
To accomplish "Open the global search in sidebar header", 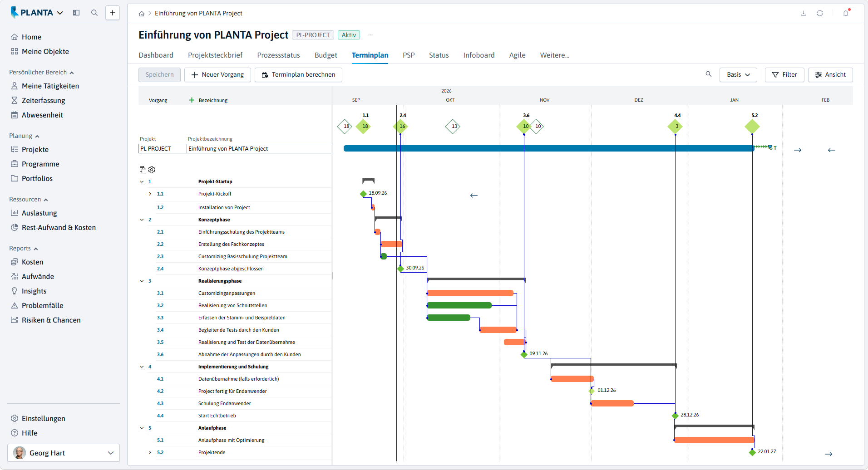I will (94, 13).
